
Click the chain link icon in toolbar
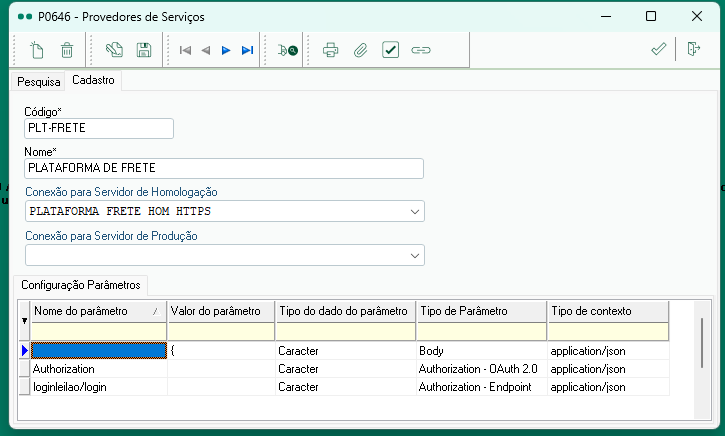pos(421,49)
